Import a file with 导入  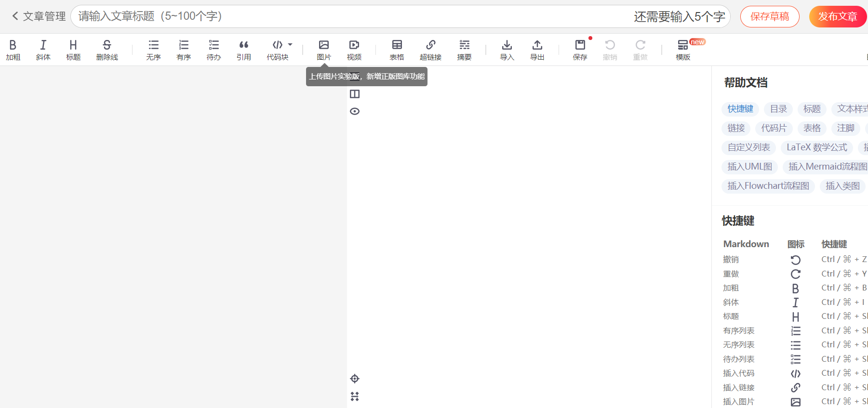(x=507, y=50)
